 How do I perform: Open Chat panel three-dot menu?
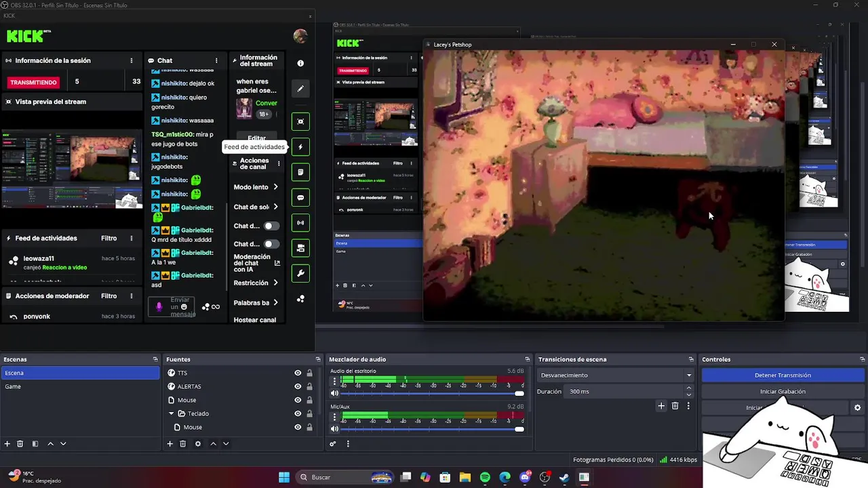point(216,60)
